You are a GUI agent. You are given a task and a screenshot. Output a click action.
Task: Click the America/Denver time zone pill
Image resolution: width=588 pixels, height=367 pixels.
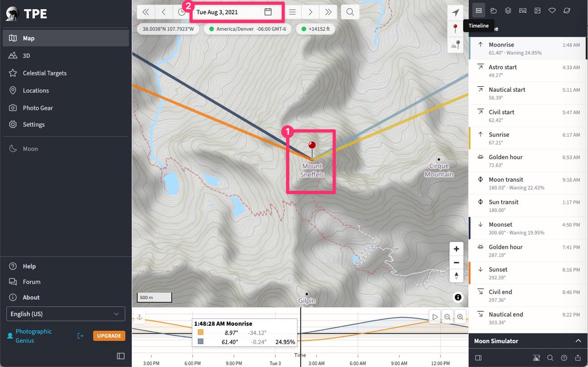point(247,29)
